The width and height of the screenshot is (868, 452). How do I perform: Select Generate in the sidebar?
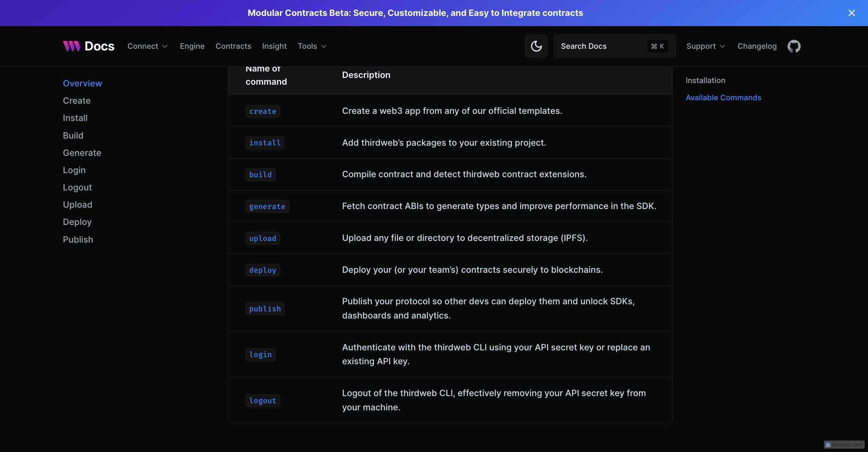coord(82,153)
